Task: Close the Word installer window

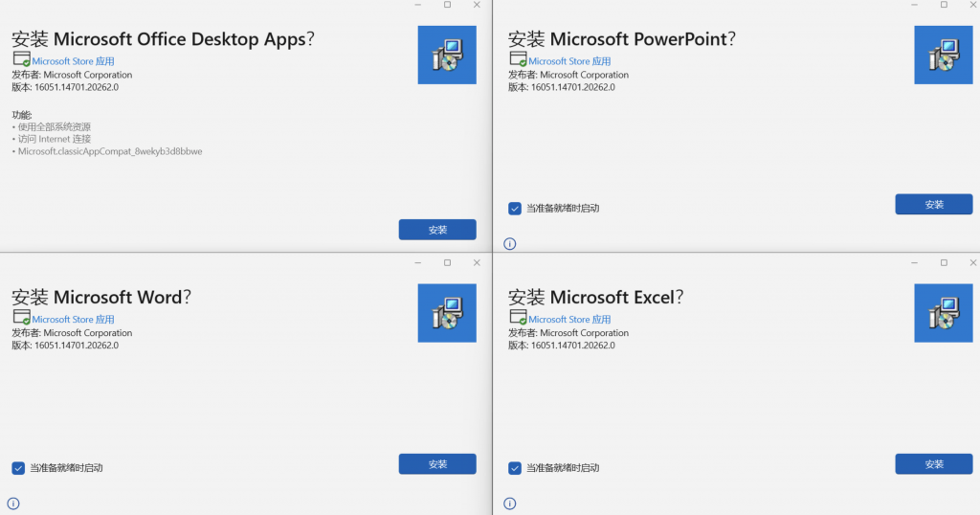Action: point(477,263)
